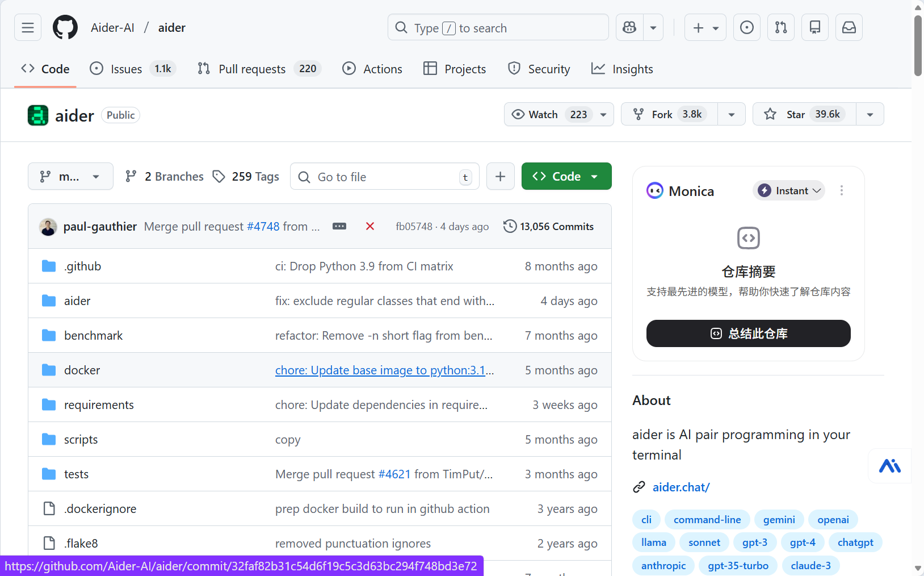Screen dimensions: 924x576
Task: Expand commit message ellipsis button
Action: pyautogui.click(x=339, y=226)
